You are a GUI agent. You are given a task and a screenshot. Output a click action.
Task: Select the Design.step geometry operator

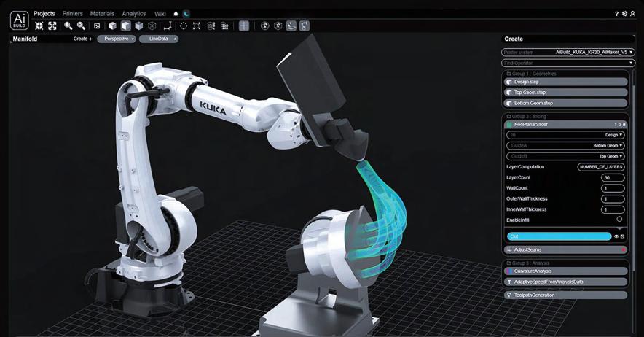pos(566,82)
